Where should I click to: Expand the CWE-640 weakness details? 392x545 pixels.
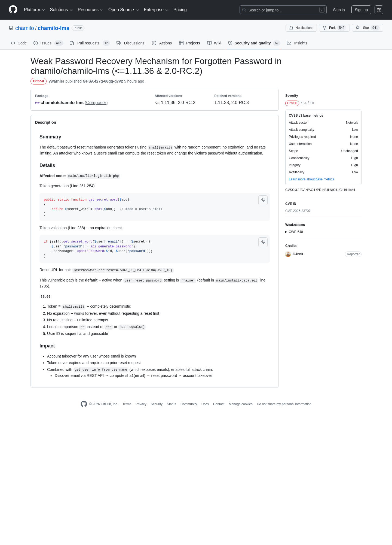tap(294, 232)
